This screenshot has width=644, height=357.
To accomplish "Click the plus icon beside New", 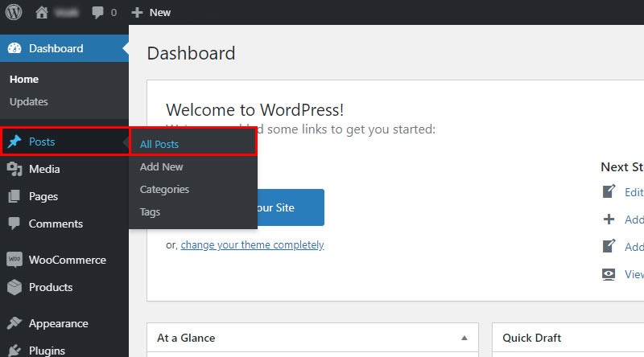I will click(137, 12).
